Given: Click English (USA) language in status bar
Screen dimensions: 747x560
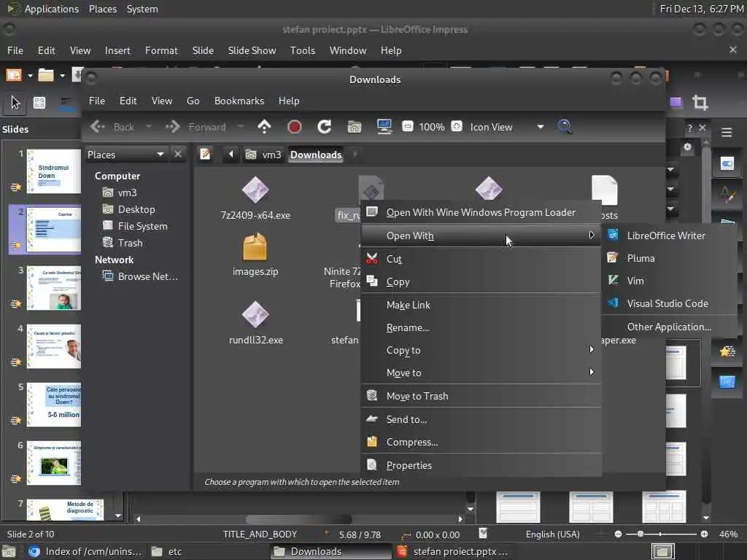Looking at the screenshot, I should pyautogui.click(x=553, y=534).
